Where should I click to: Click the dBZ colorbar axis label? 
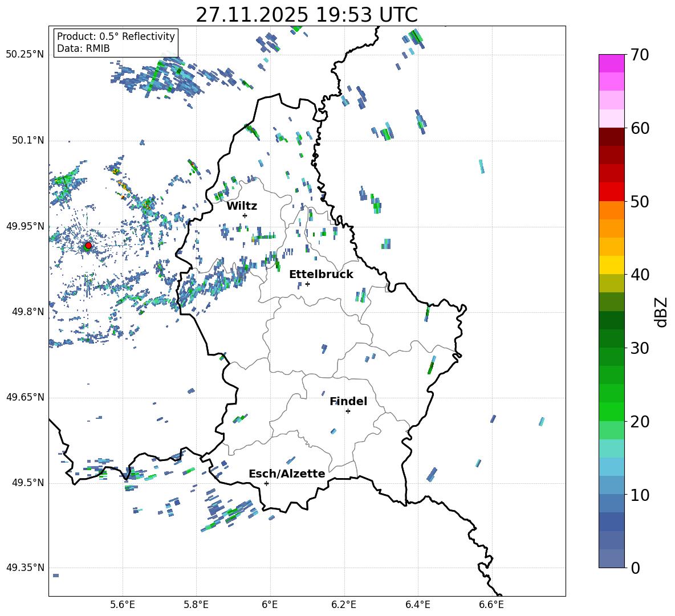coord(661,312)
